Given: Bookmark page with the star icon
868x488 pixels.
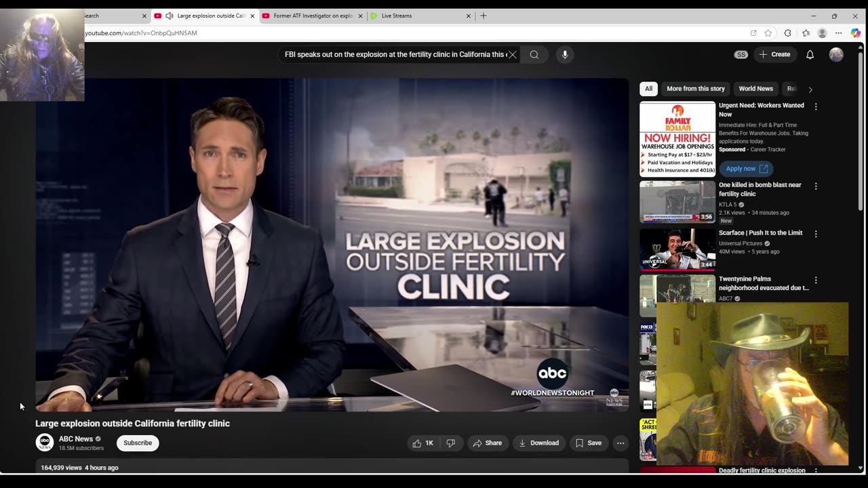Looking at the screenshot, I should 768,33.
